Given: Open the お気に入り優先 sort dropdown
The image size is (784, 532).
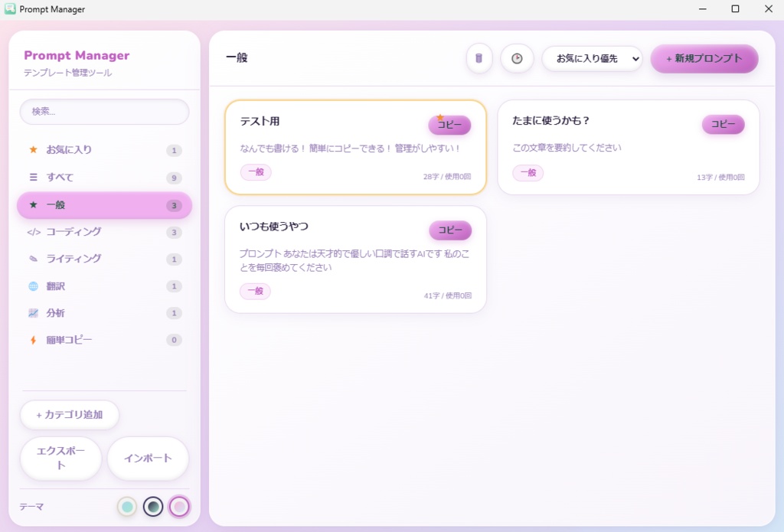Looking at the screenshot, I should pyautogui.click(x=592, y=58).
